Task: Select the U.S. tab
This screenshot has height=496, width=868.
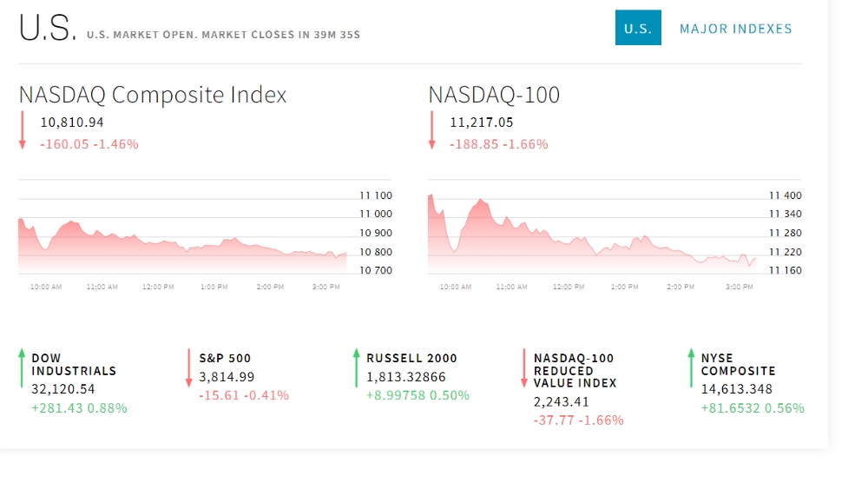Action: (637, 28)
